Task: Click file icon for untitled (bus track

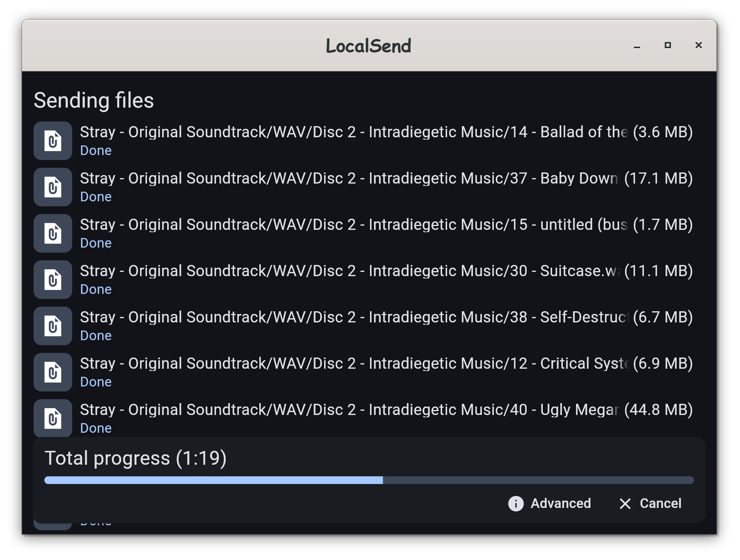Action: pyautogui.click(x=53, y=233)
